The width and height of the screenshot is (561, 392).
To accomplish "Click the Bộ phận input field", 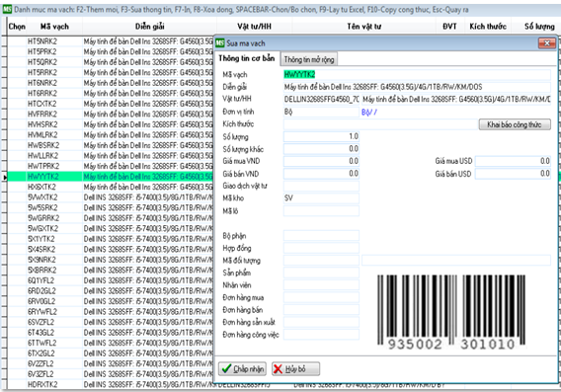I will 321,236.
